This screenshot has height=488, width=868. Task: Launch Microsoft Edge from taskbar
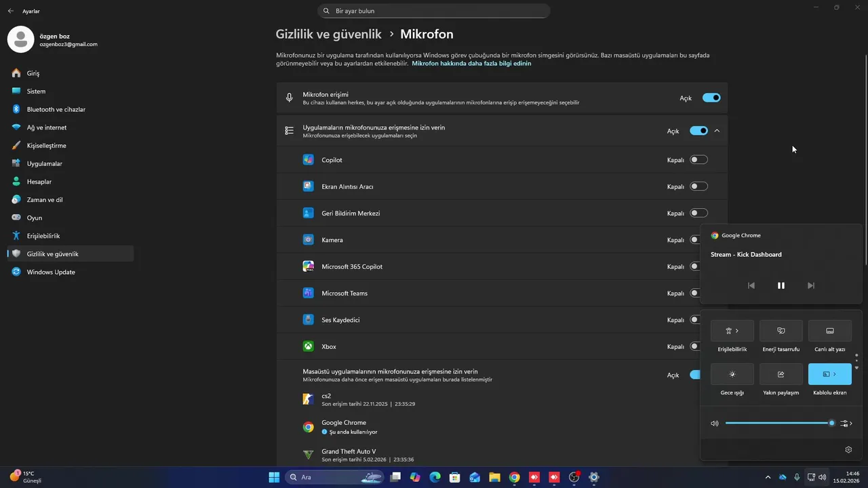click(x=435, y=477)
